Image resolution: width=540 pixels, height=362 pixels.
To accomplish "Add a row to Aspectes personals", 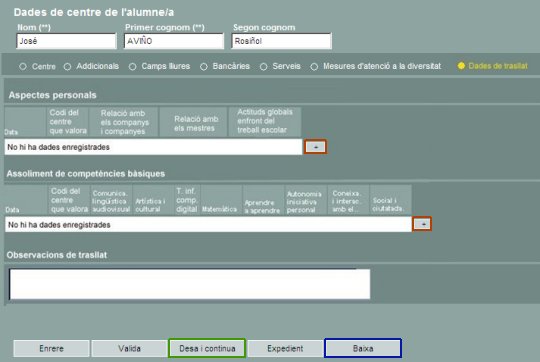I will (315, 147).
